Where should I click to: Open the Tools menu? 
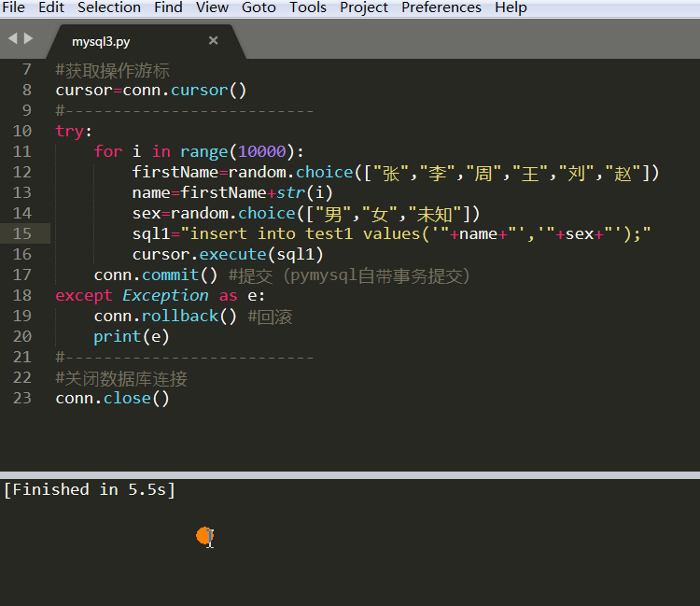coord(308,7)
